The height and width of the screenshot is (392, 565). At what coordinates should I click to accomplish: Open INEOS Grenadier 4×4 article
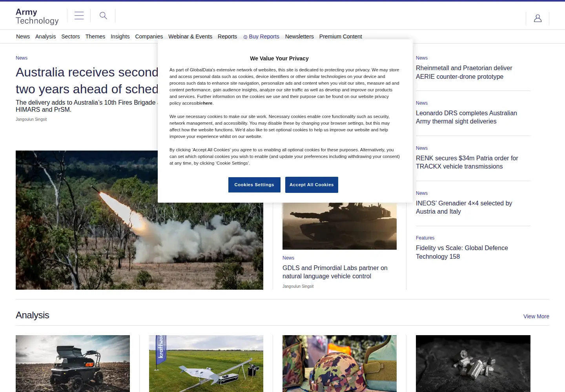464,207
